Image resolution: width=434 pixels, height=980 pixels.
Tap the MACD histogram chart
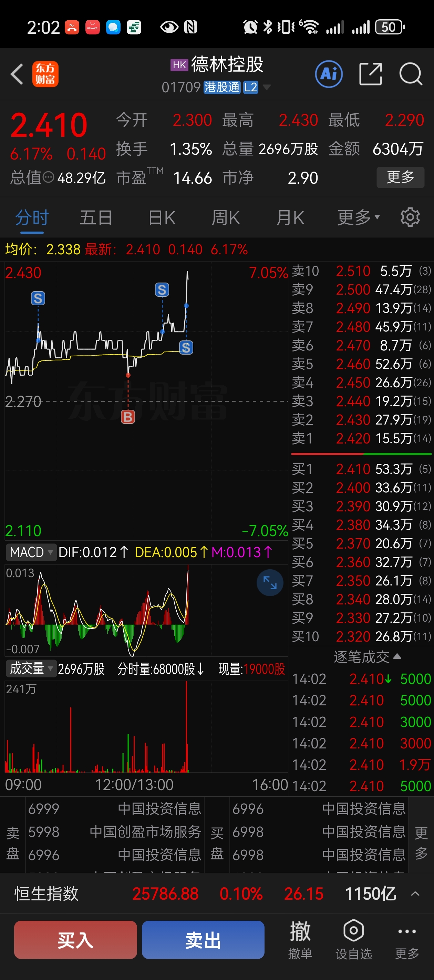[x=146, y=610]
